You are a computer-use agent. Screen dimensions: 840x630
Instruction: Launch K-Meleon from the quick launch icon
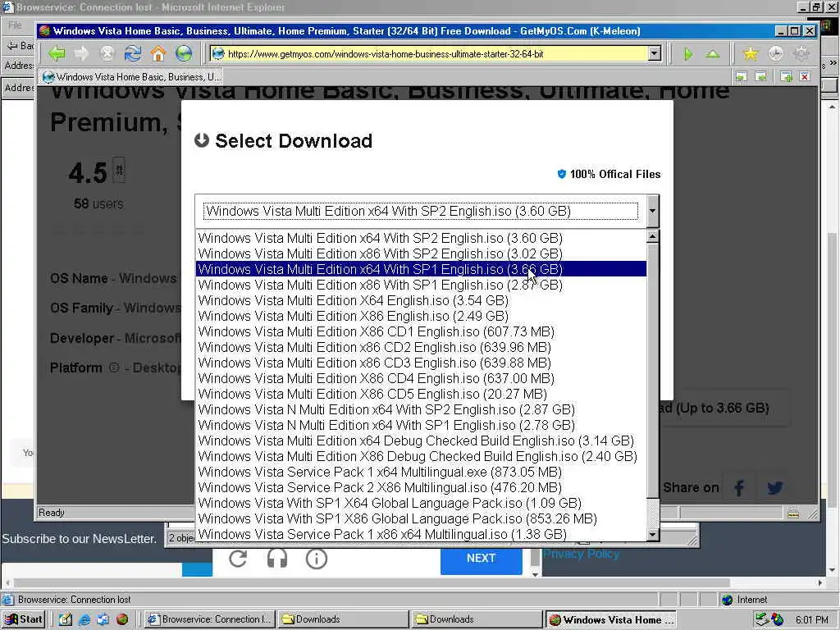[x=122, y=619]
